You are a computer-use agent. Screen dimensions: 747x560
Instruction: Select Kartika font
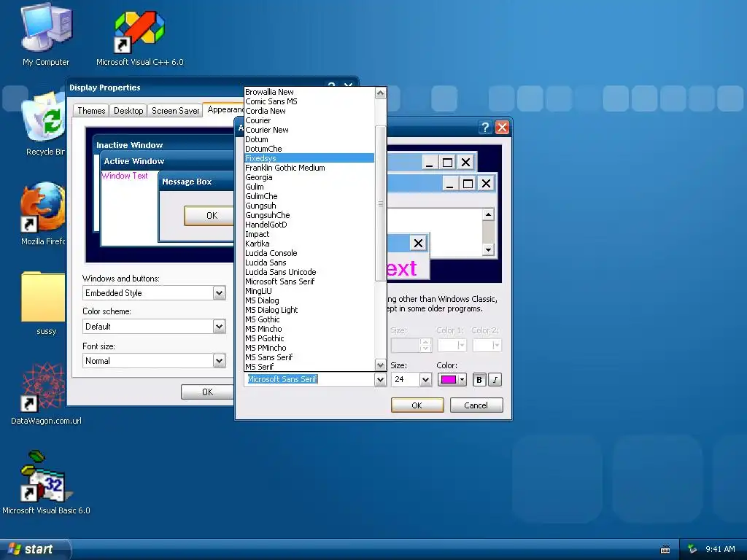(309, 244)
